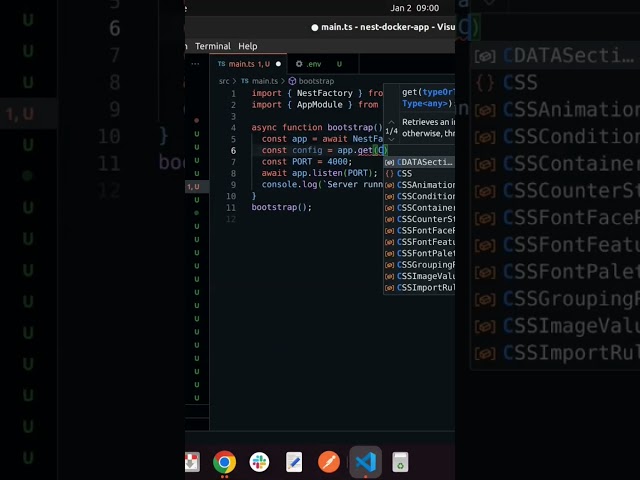Select the CSSContainer suggestion in autocomplete
This screenshot has height=480, width=640.
click(419, 208)
